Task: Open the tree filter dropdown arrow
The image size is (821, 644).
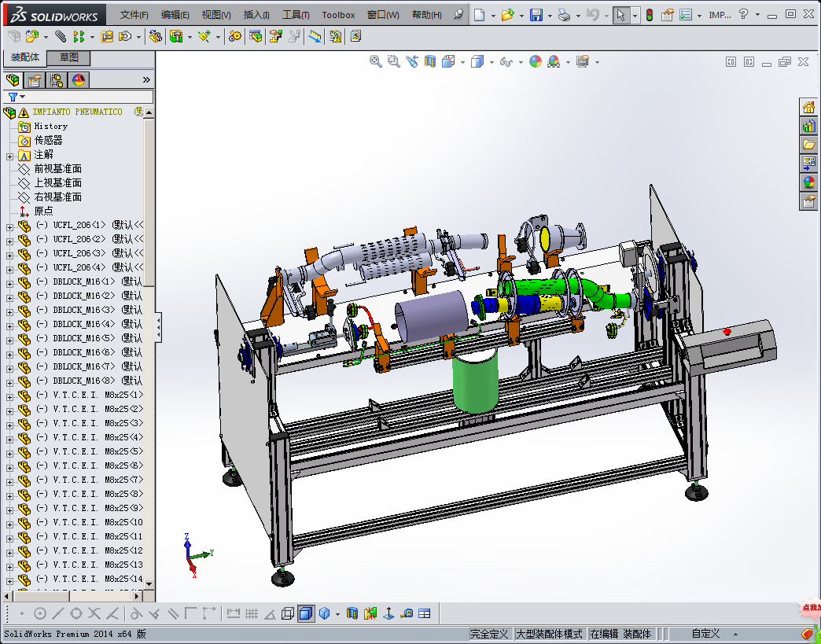Action: [23, 97]
